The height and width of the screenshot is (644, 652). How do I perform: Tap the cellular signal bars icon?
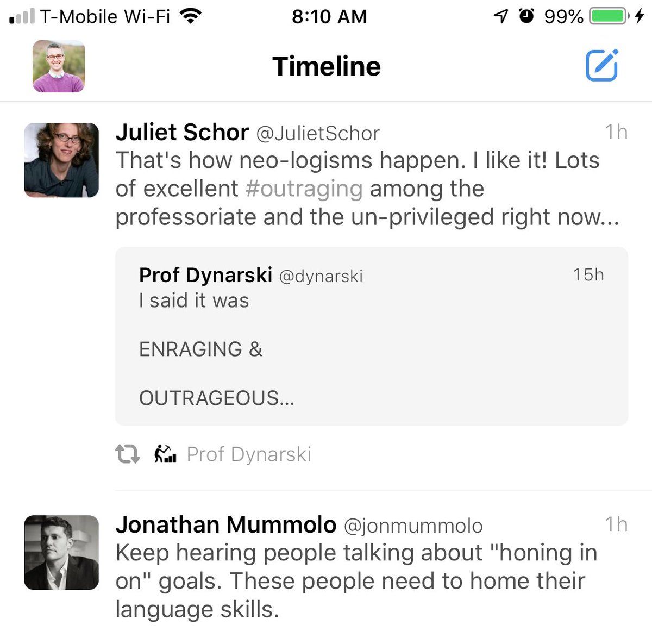click(x=22, y=16)
